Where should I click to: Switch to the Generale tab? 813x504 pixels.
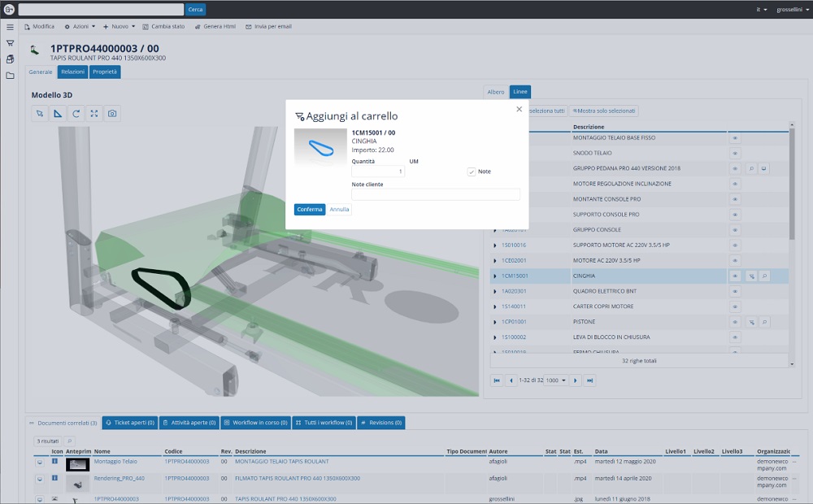click(x=41, y=72)
